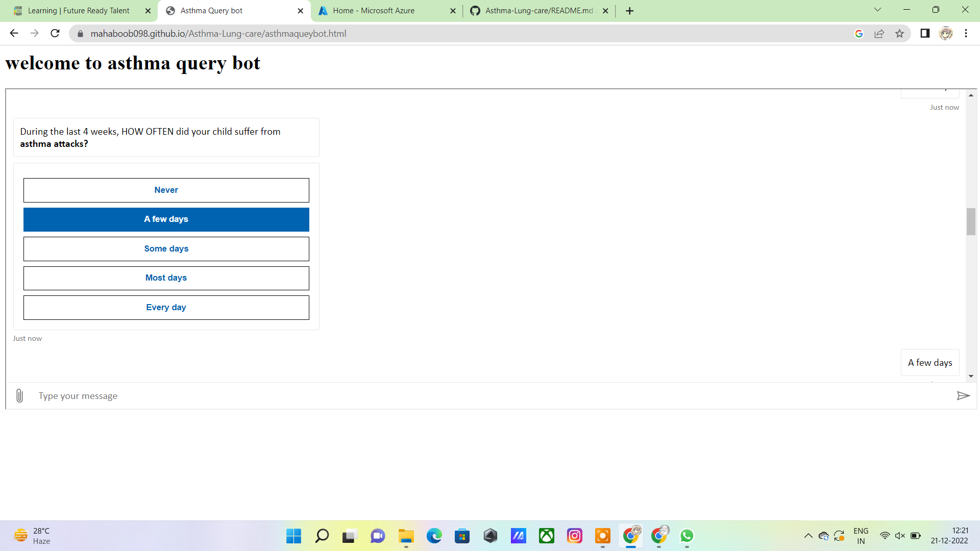Image resolution: width=980 pixels, height=551 pixels.
Task: Click the address bar URL
Action: [x=218, y=34]
